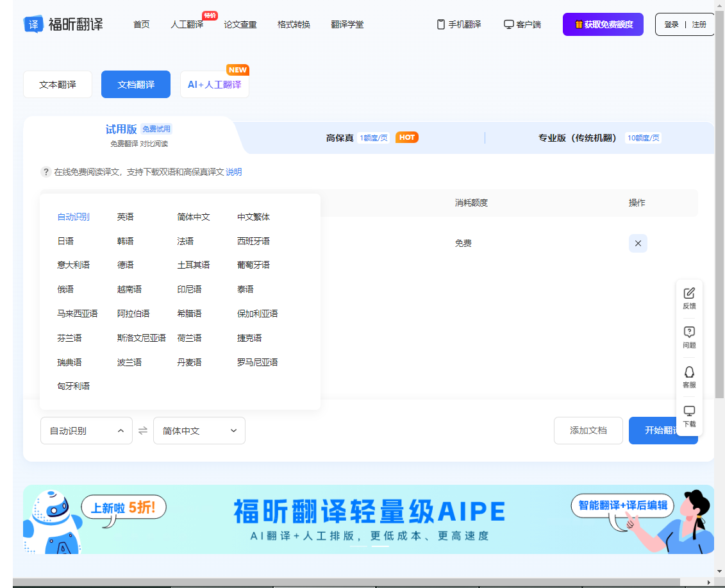Choose 斯洛文尼亚语 from the language list

click(x=142, y=338)
